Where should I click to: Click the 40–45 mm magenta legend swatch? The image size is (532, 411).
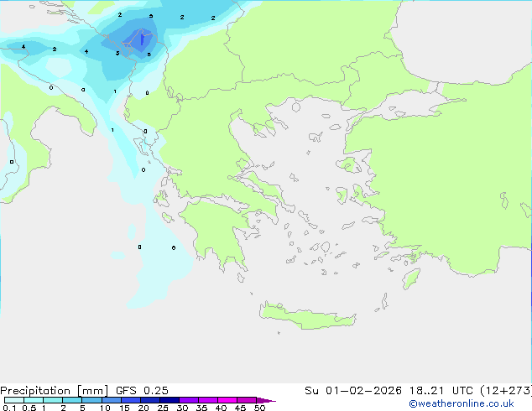[227, 400]
